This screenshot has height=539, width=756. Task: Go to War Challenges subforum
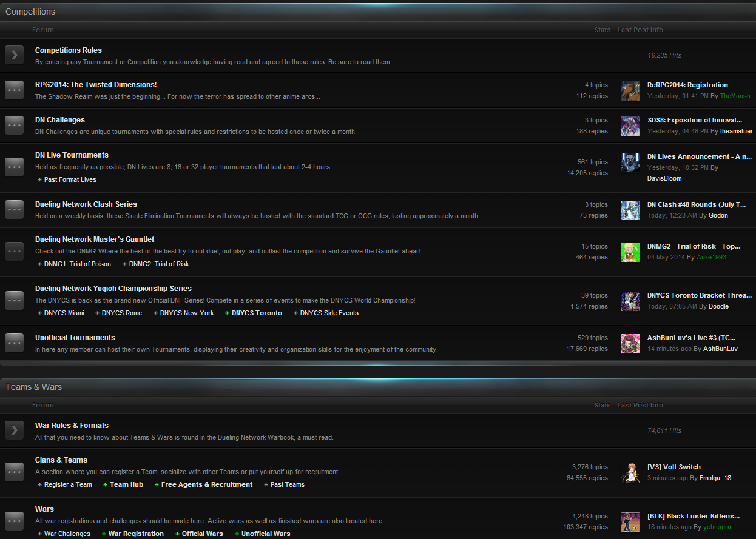point(67,534)
